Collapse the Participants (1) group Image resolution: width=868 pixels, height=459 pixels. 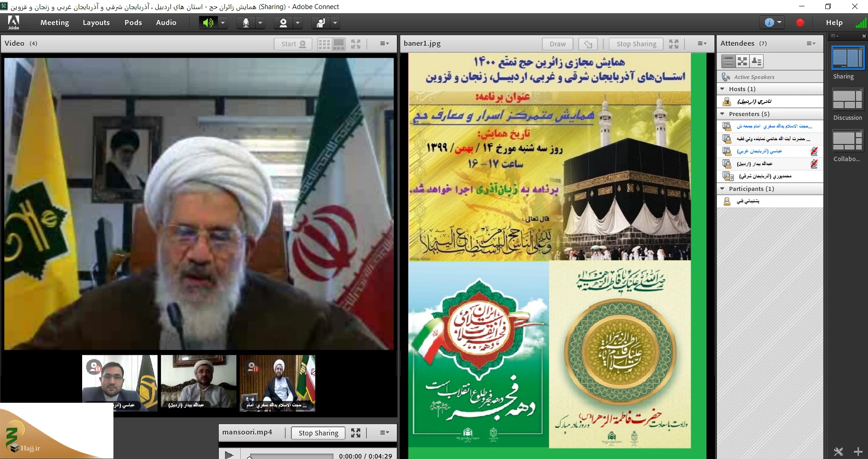[723, 189]
